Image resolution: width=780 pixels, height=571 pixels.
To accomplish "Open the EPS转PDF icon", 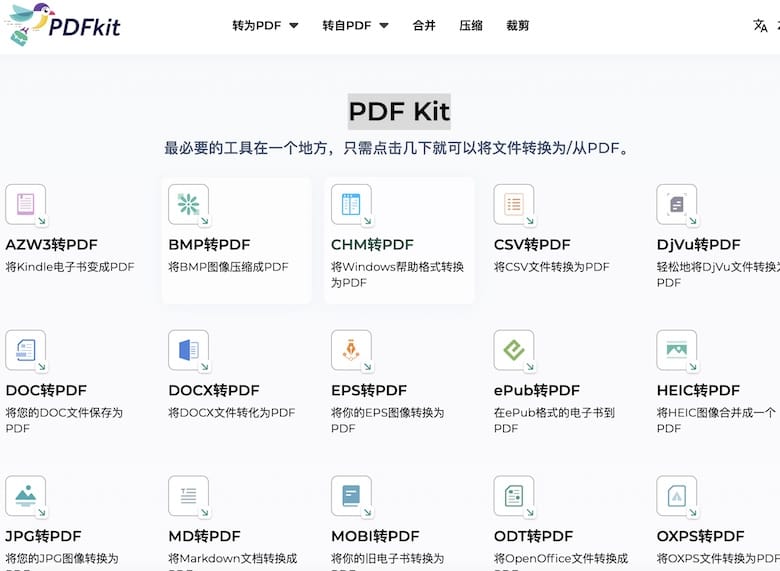I will [x=351, y=351].
